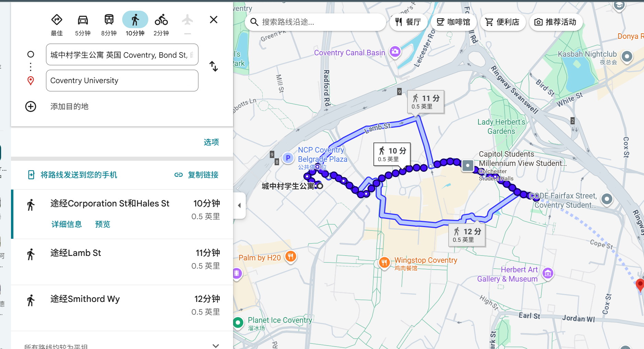The image size is (644, 349).
Task: Close the directions panel
Action: (x=214, y=20)
